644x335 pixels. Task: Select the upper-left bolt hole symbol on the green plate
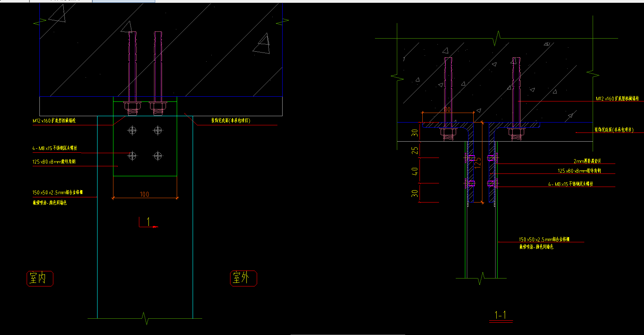pyautogui.click(x=132, y=130)
